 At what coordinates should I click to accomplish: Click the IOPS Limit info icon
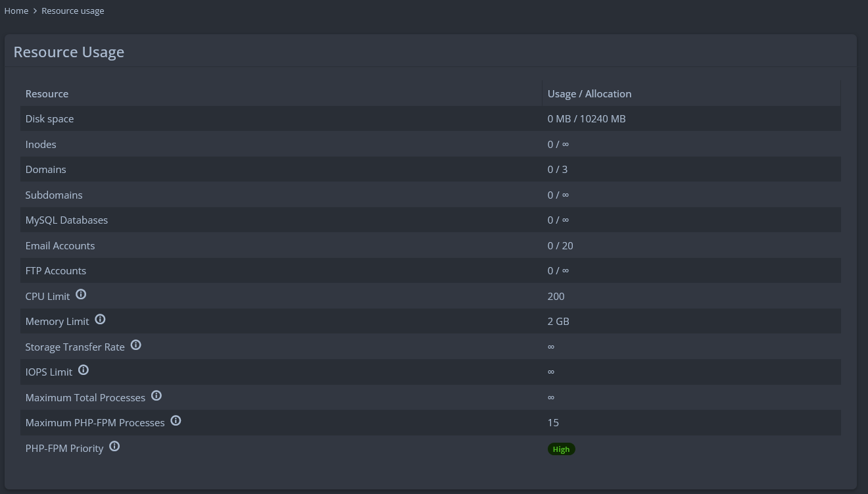coord(84,370)
